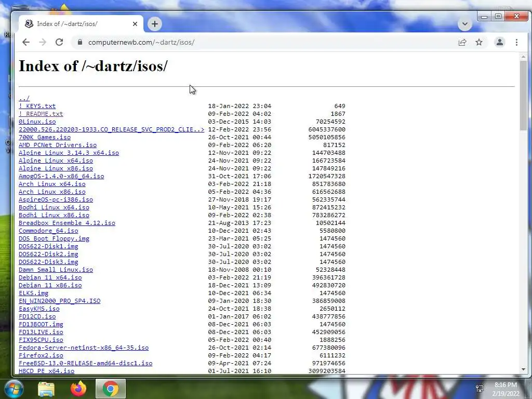The image size is (532, 399).
Task: Open the taskbar clock and date
Action: (506, 389)
